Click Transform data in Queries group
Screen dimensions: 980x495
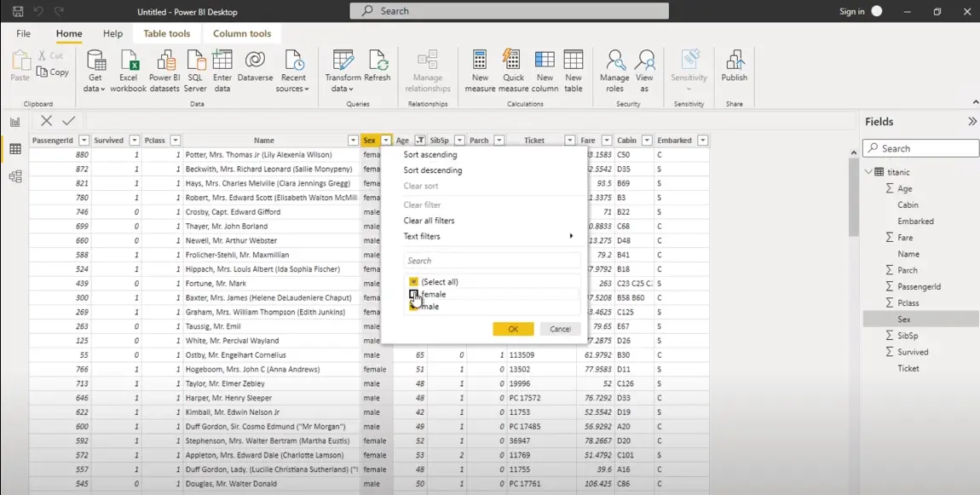343,72
